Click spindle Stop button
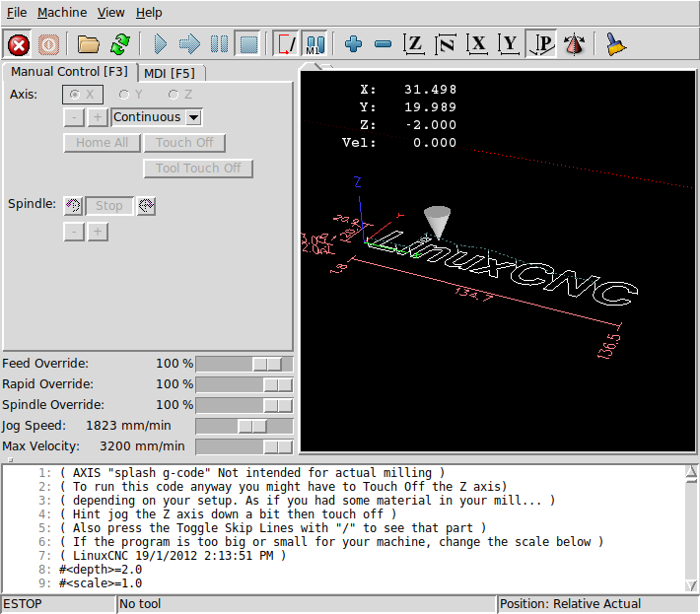The image size is (700, 614). 109,206
